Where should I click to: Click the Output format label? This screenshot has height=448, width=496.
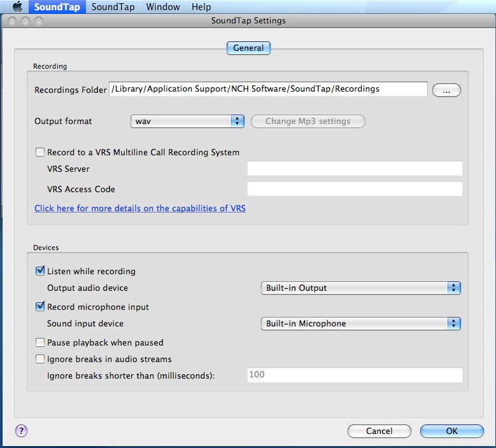(63, 121)
